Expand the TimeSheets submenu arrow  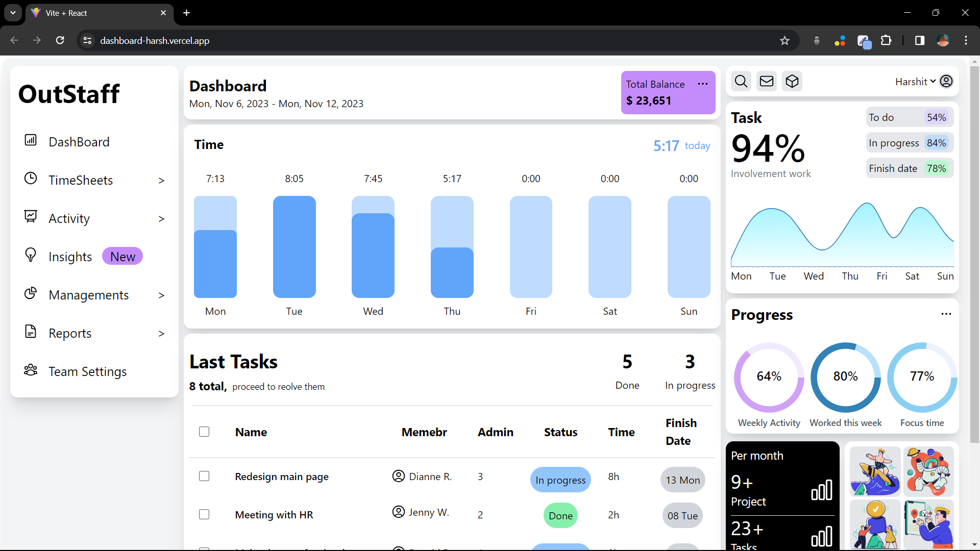pos(161,181)
